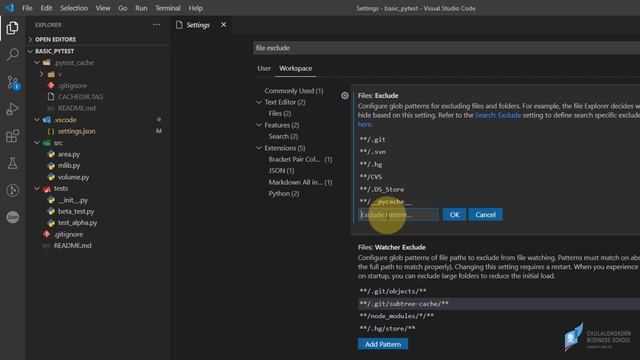Click the test_alpha.py Python file icon

click(x=51, y=223)
